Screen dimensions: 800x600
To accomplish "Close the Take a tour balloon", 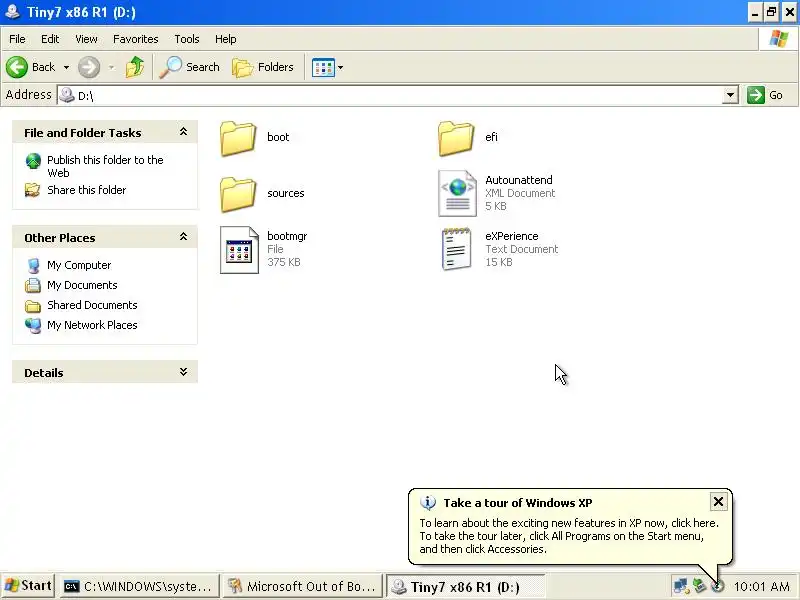I will [718, 502].
